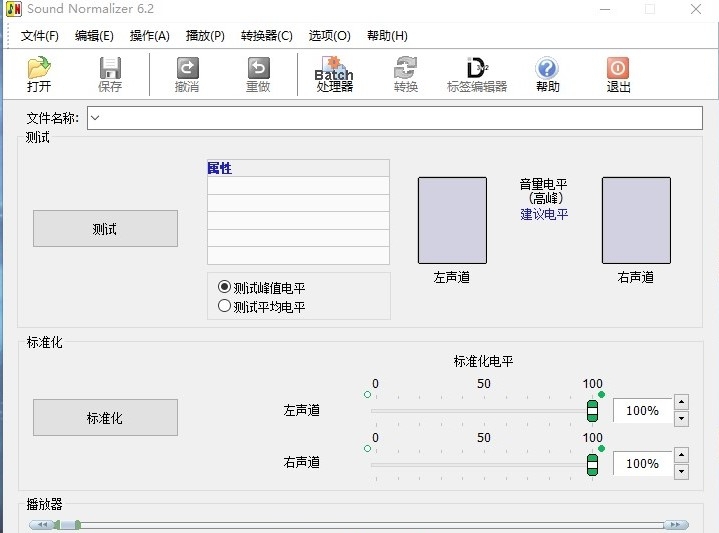Click the 右声道 level meter box
719x533 pixels.
[x=636, y=220]
